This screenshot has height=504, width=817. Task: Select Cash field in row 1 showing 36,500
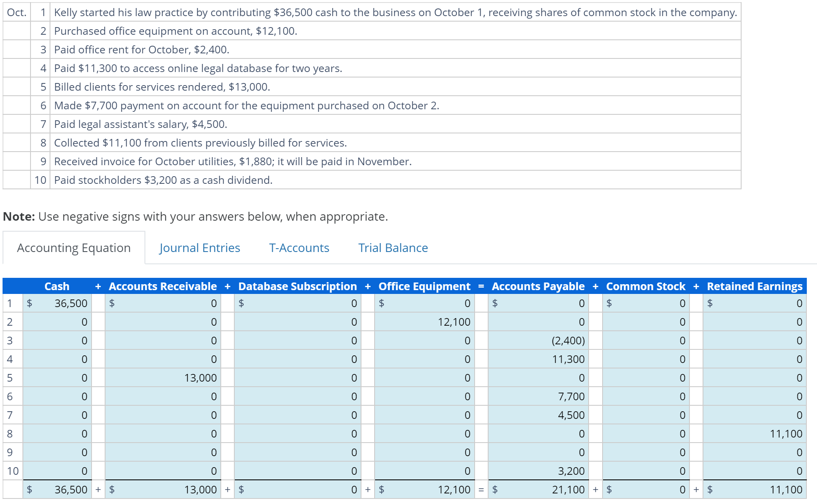click(57, 303)
